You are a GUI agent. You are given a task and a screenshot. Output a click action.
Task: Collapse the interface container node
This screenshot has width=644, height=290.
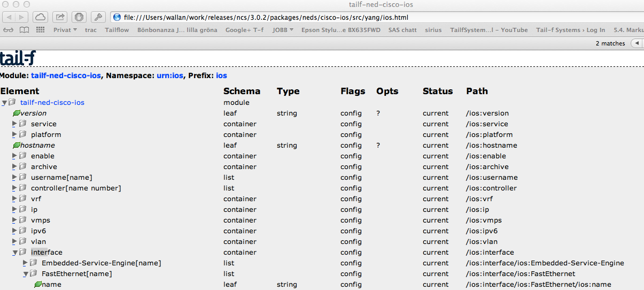[14, 252]
